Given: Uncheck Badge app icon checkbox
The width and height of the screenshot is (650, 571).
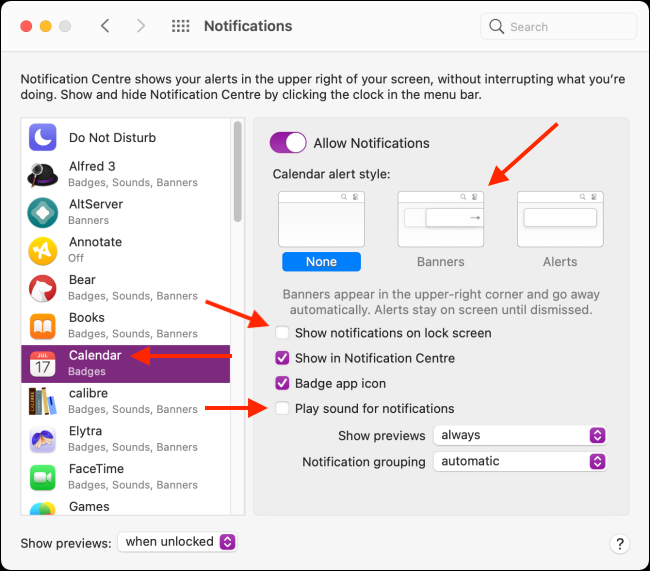Looking at the screenshot, I should coord(282,383).
